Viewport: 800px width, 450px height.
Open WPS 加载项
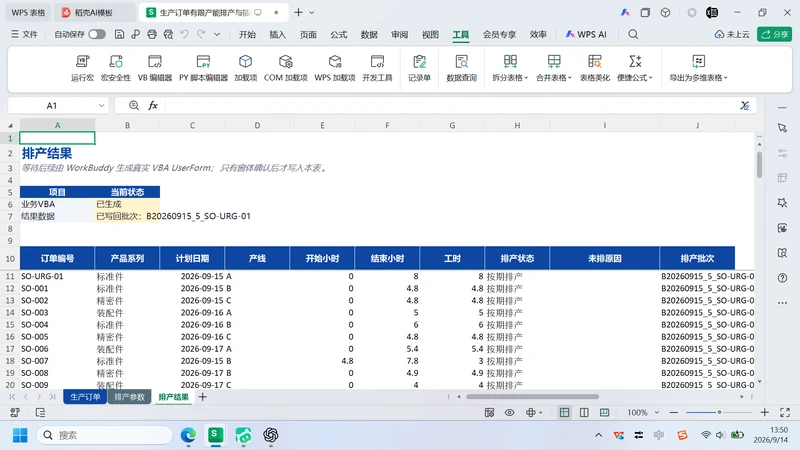point(335,68)
